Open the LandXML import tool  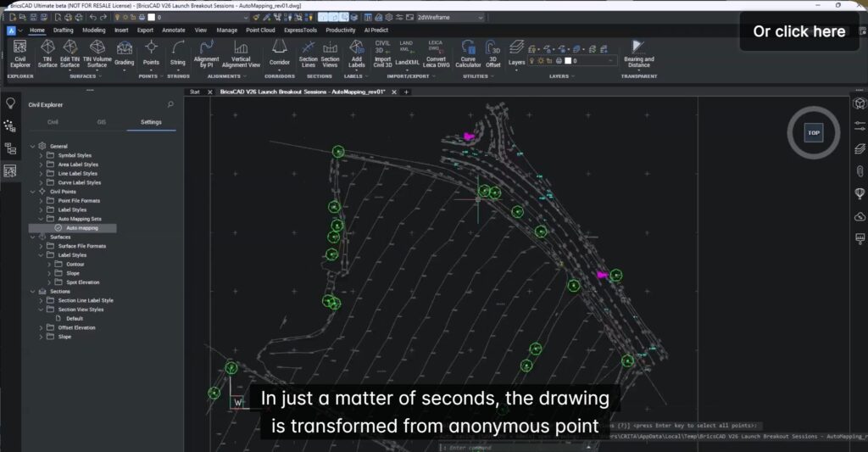point(407,53)
